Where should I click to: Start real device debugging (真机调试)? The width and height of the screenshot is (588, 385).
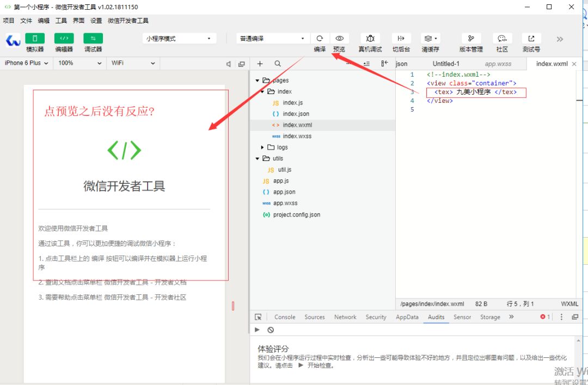tap(370, 38)
